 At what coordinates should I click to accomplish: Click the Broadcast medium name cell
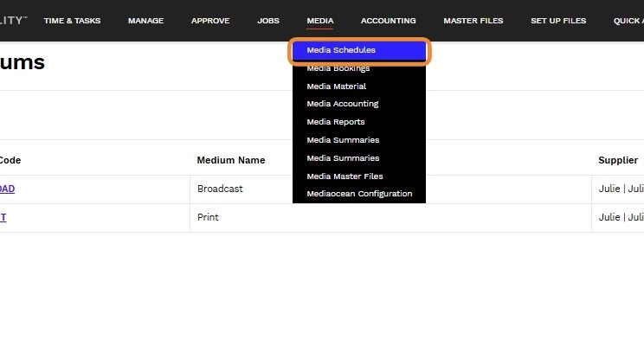coord(220,189)
